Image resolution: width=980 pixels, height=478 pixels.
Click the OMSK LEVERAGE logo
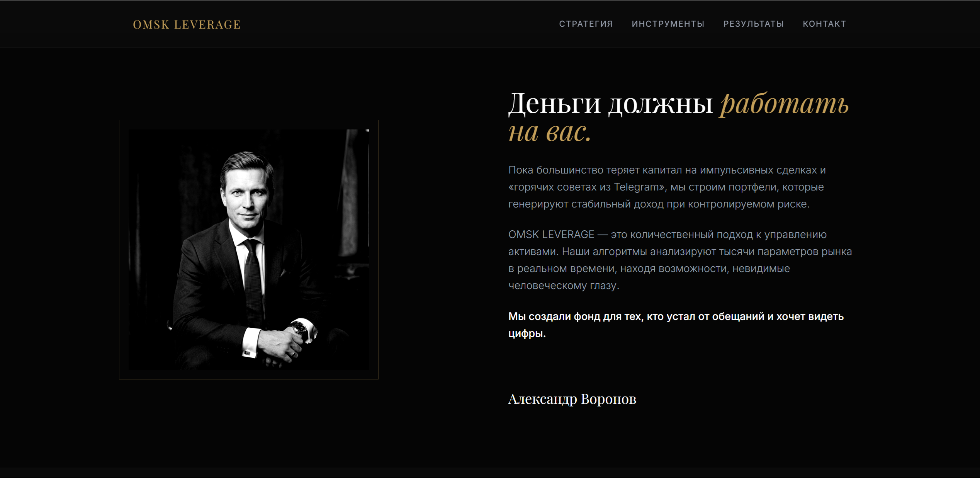(x=187, y=24)
